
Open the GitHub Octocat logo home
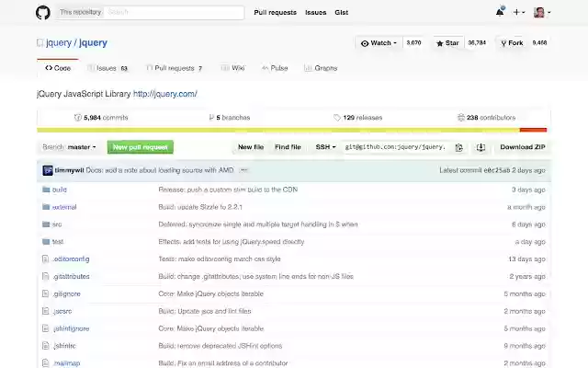point(43,12)
